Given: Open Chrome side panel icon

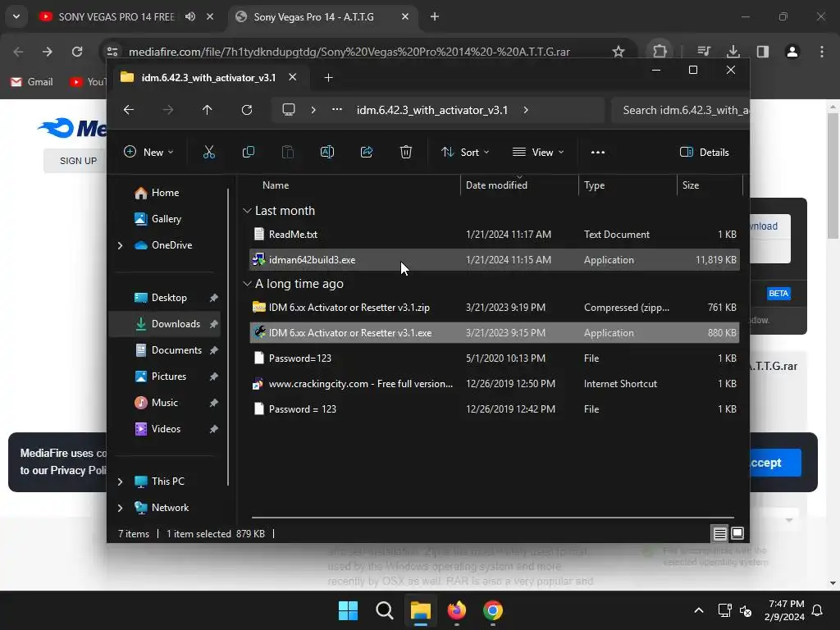Looking at the screenshot, I should 762,52.
